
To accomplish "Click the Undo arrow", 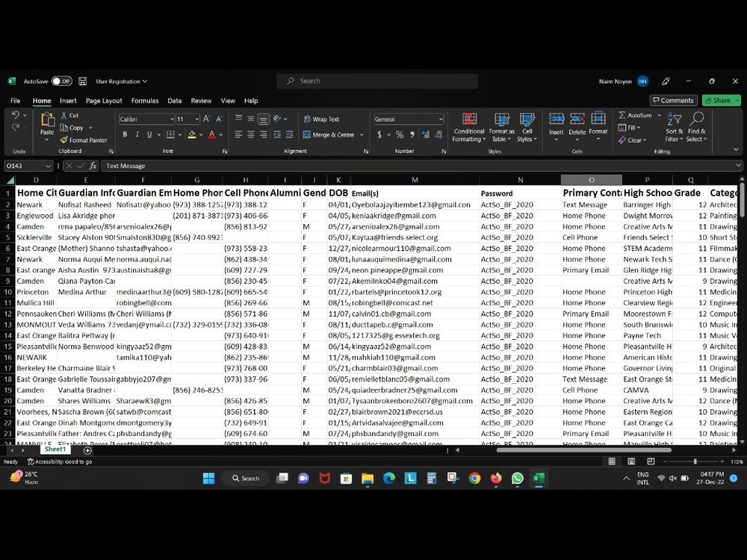I will click(x=16, y=115).
